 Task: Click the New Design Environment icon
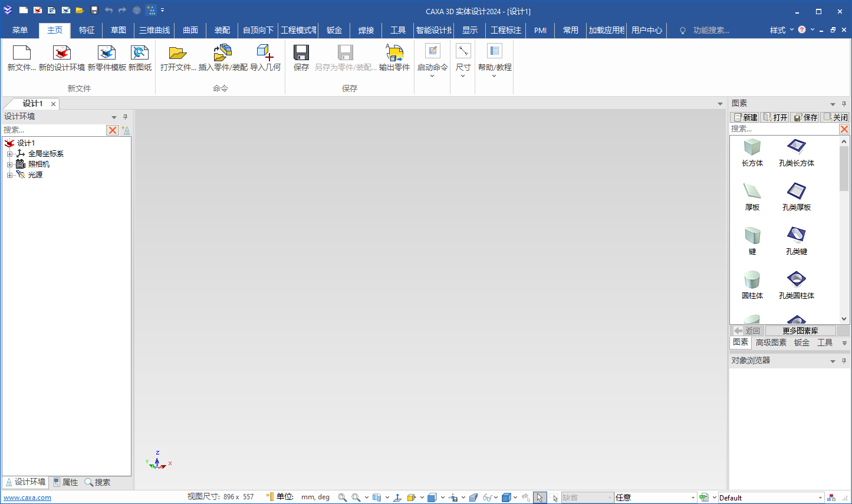(61, 54)
